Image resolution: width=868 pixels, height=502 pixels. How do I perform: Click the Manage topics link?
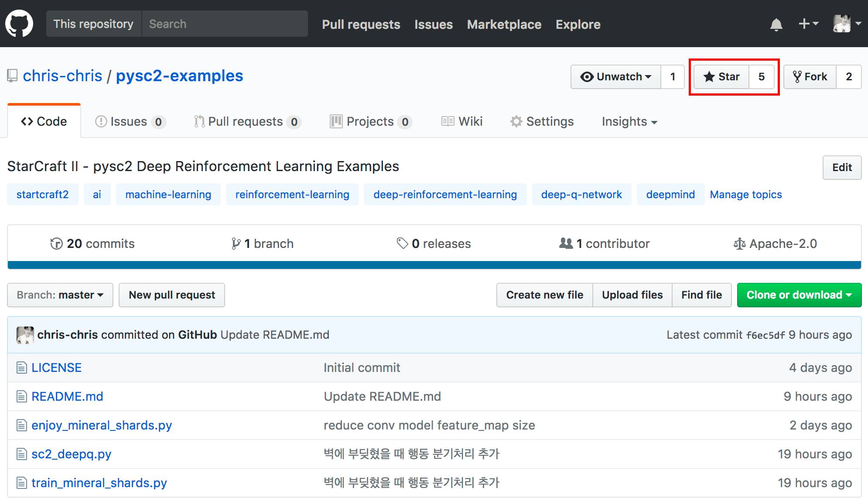coord(745,194)
